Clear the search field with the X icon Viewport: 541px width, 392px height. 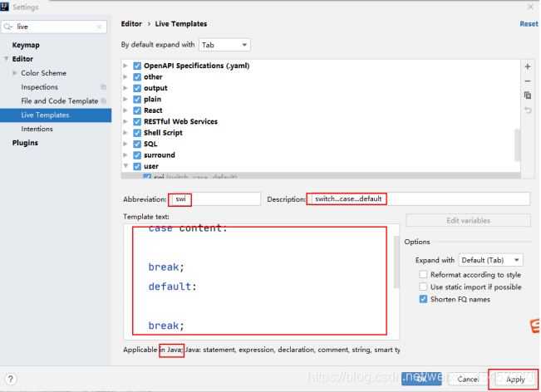[100, 27]
